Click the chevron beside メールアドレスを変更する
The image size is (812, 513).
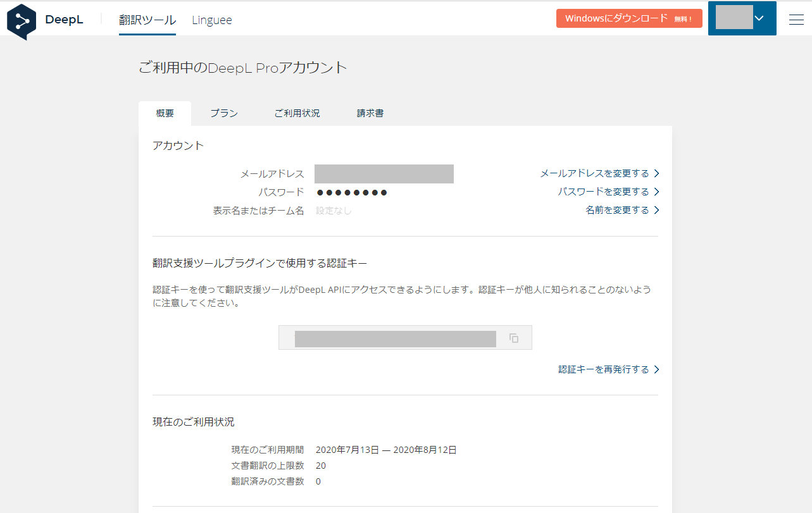[x=657, y=173]
